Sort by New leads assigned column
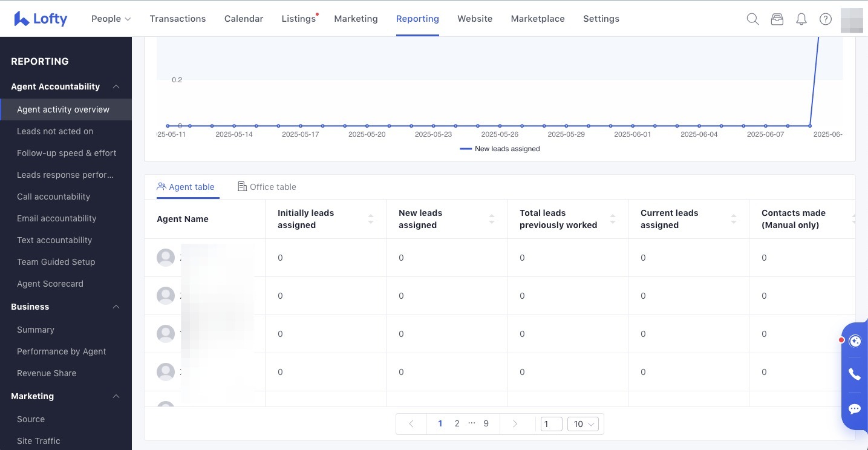 (492, 219)
